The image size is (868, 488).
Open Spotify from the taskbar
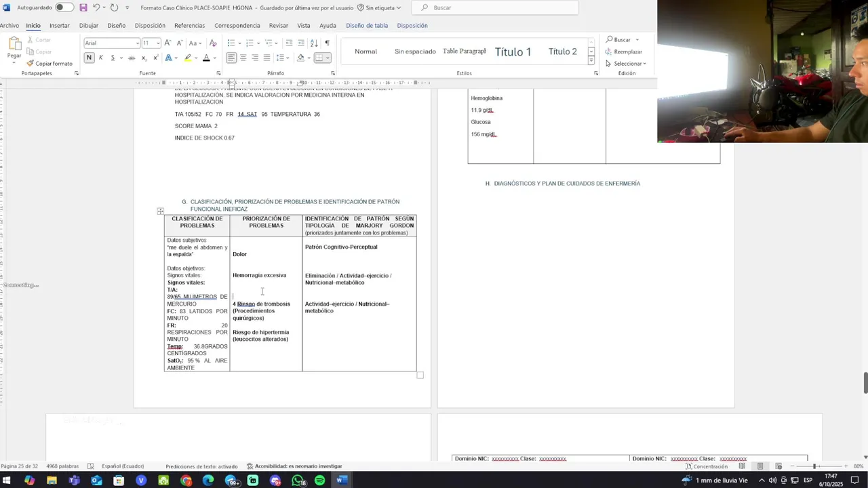coord(319,481)
